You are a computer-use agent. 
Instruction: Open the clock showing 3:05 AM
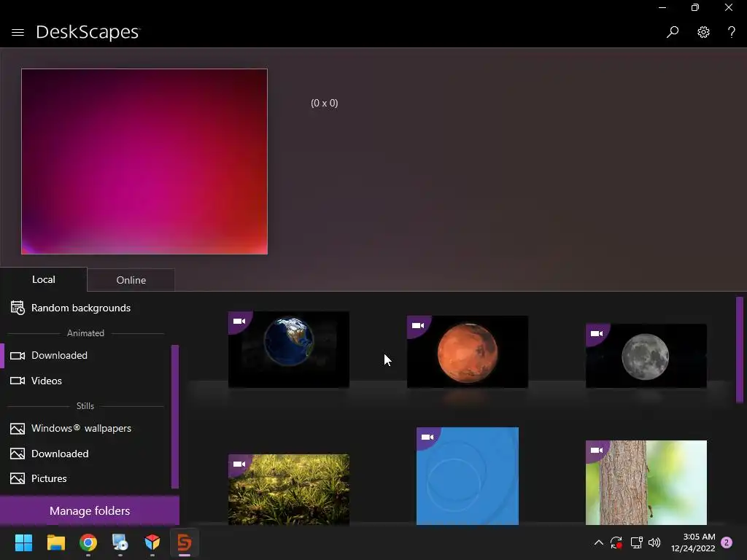pyautogui.click(x=693, y=542)
